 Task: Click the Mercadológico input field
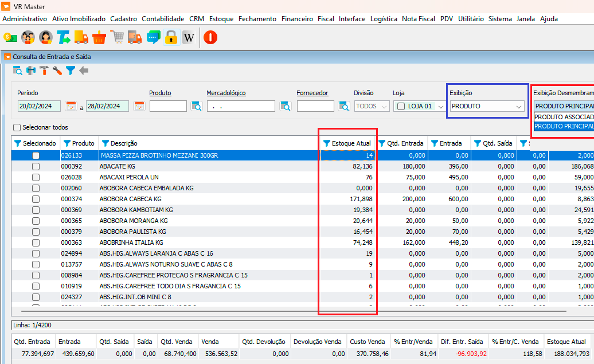coord(241,106)
